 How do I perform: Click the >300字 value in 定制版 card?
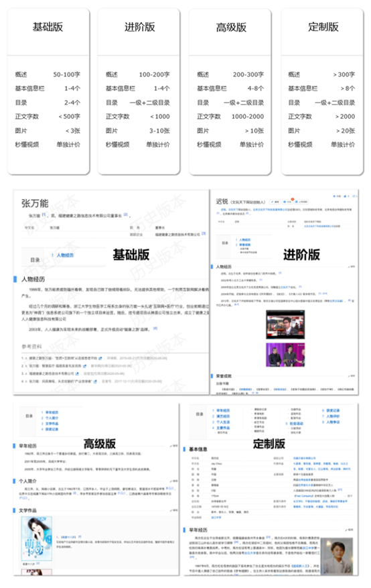click(x=344, y=74)
